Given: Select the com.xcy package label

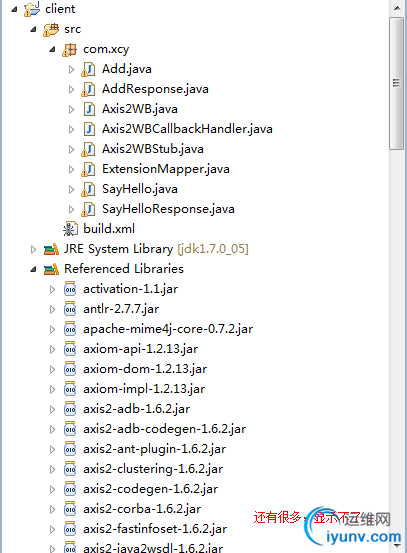Looking at the screenshot, I should coord(106,49).
